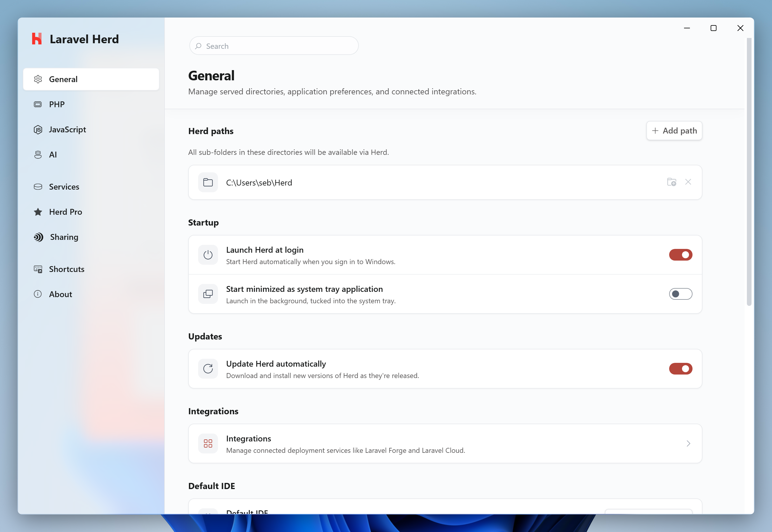Open the Sharing section
This screenshot has width=772, height=532.
tap(91, 237)
